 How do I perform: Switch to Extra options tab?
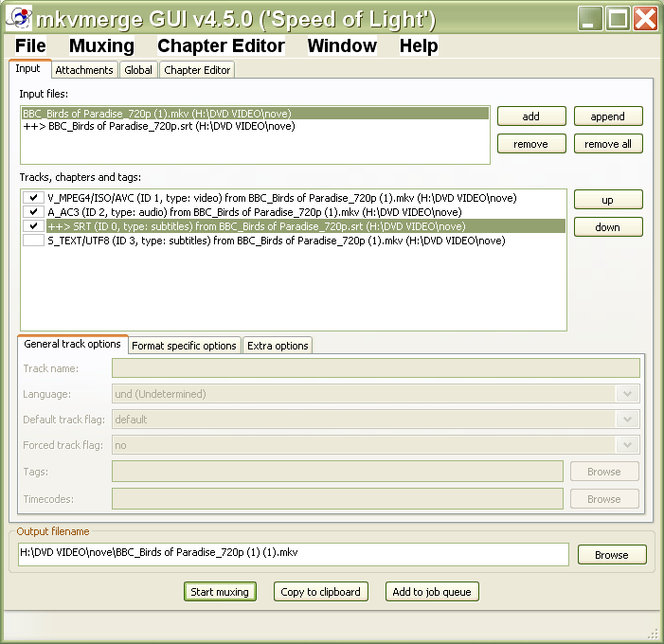pos(278,346)
